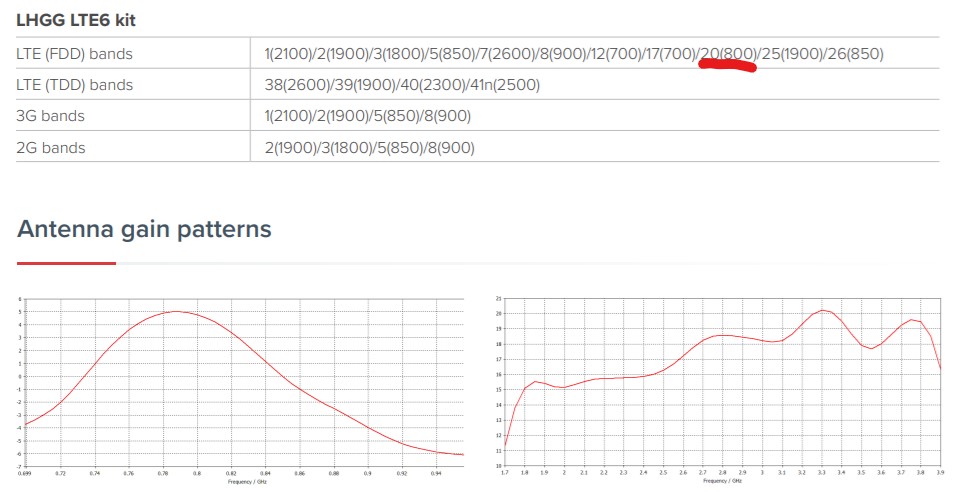Viewport: 962px width, 492px height.
Task: Open the high-band gain chart (1.7–3.9 GHz)
Action: pyautogui.click(x=719, y=390)
